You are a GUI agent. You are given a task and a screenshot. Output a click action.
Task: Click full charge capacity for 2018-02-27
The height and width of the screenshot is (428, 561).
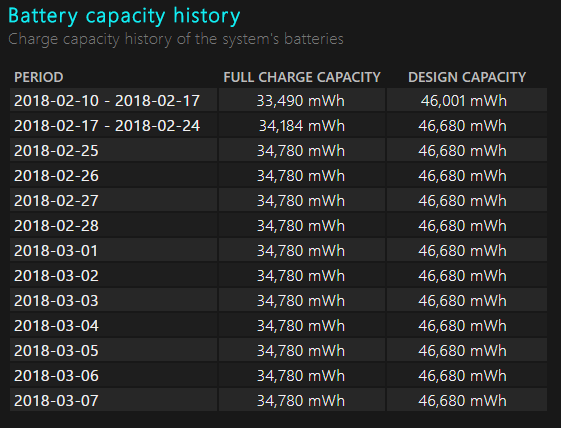(302, 200)
